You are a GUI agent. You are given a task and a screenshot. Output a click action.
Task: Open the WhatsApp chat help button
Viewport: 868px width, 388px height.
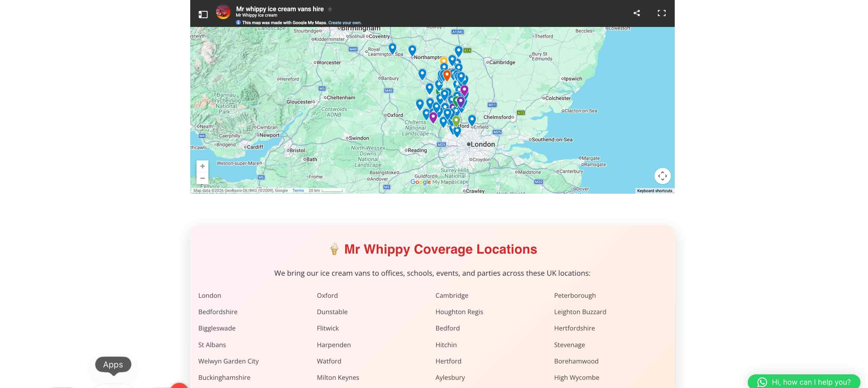(803, 382)
